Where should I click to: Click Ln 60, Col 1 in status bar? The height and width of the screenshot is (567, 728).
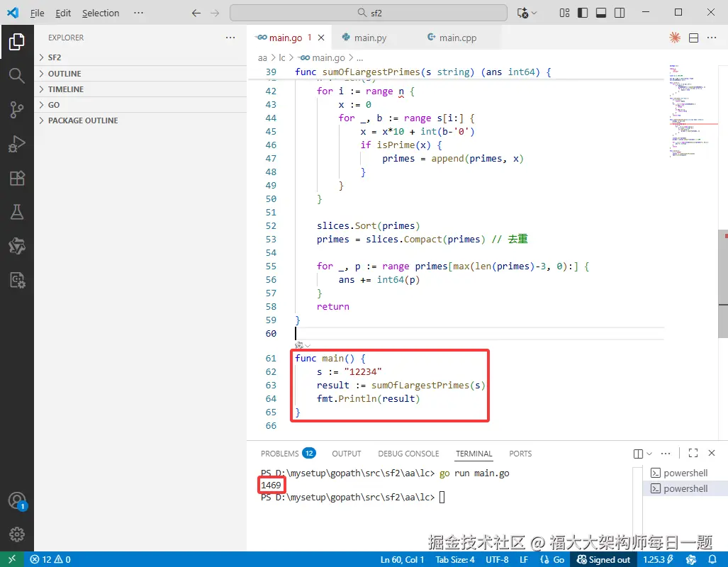click(x=402, y=560)
